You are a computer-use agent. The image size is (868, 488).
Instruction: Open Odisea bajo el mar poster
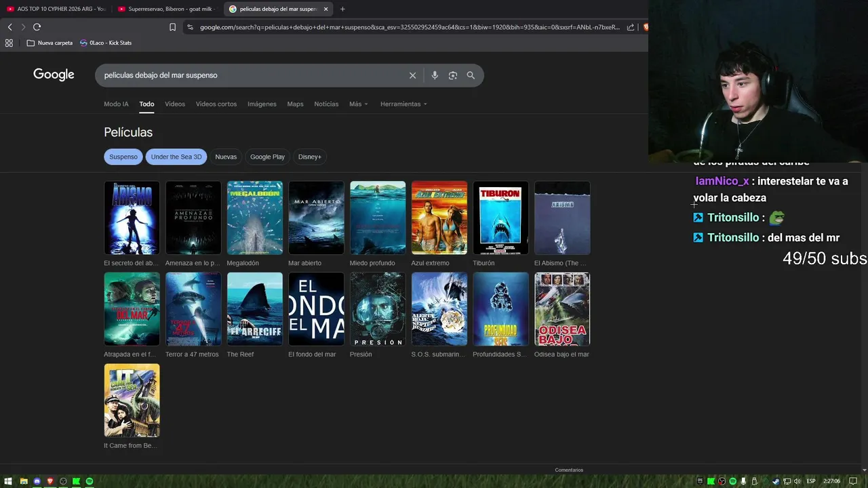562,309
